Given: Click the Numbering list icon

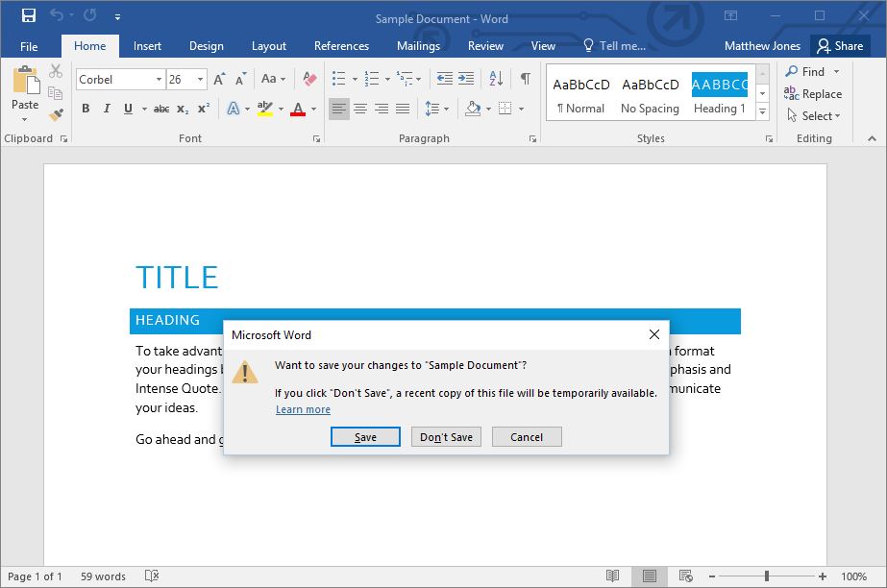Looking at the screenshot, I should [x=372, y=79].
